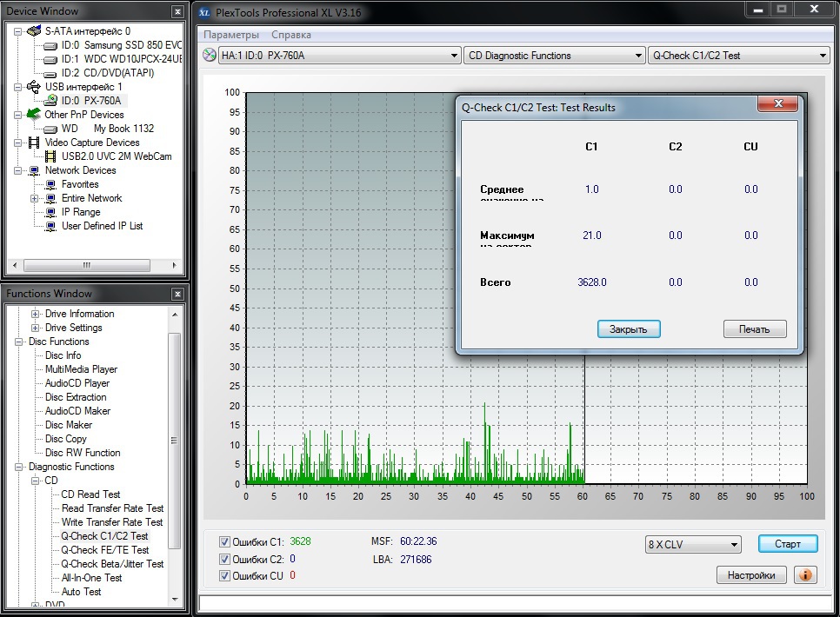
Task: Open the 8 X CLV speed dropdown
Action: click(692, 545)
